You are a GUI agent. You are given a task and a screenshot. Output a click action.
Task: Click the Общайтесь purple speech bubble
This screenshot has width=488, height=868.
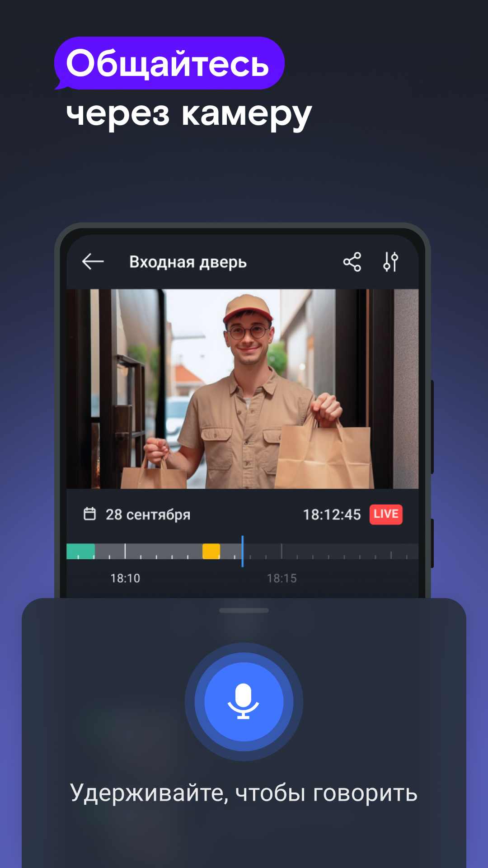pos(169,63)
